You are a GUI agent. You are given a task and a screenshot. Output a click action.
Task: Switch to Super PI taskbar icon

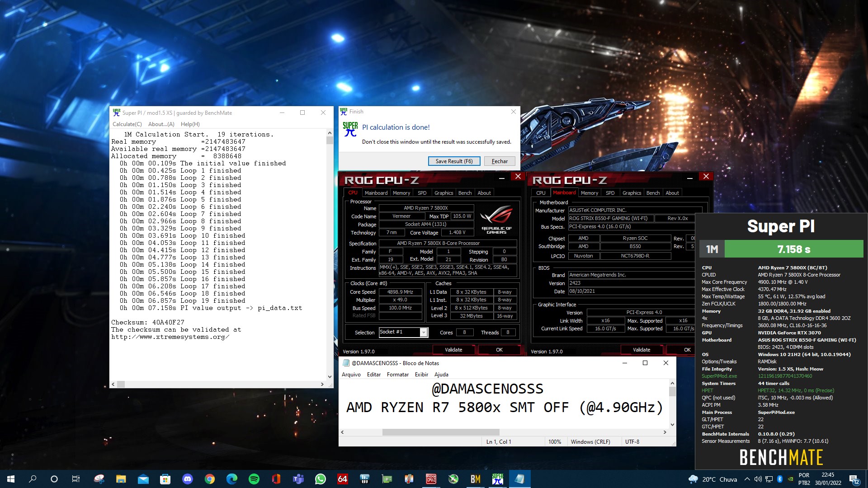point(497,479)
